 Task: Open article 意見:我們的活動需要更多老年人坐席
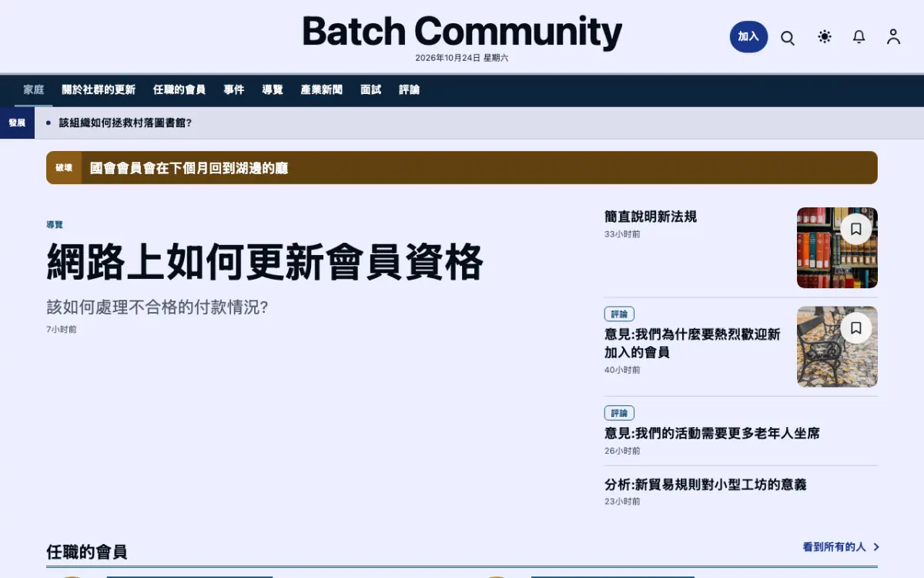click(712, 433)
